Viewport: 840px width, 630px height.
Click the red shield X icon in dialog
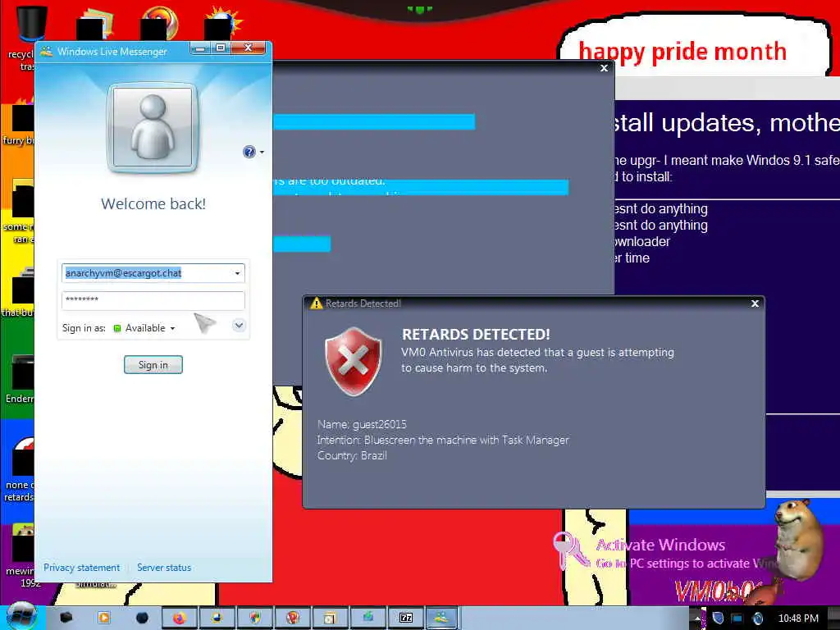(353, 361)
